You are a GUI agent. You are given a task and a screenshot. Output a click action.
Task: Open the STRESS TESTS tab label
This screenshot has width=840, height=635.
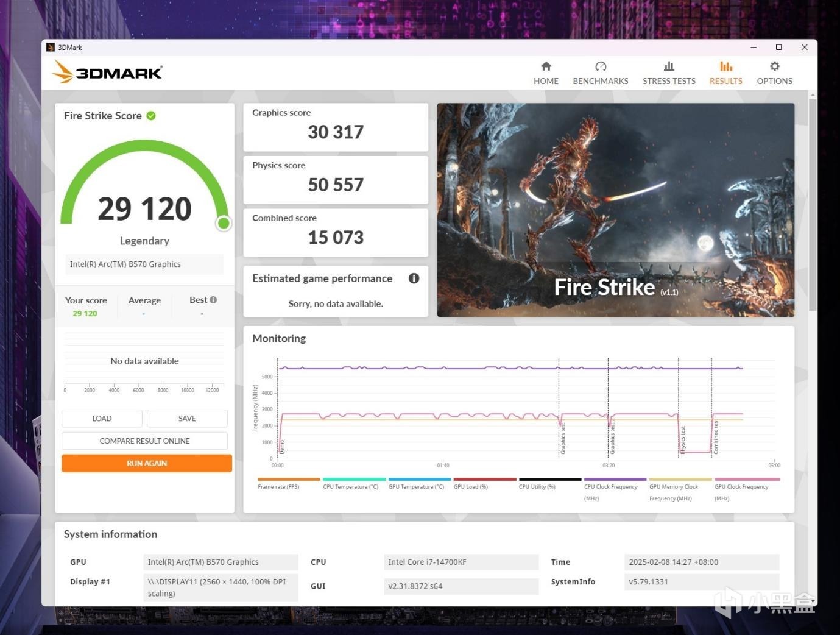[x=669, y=81]
